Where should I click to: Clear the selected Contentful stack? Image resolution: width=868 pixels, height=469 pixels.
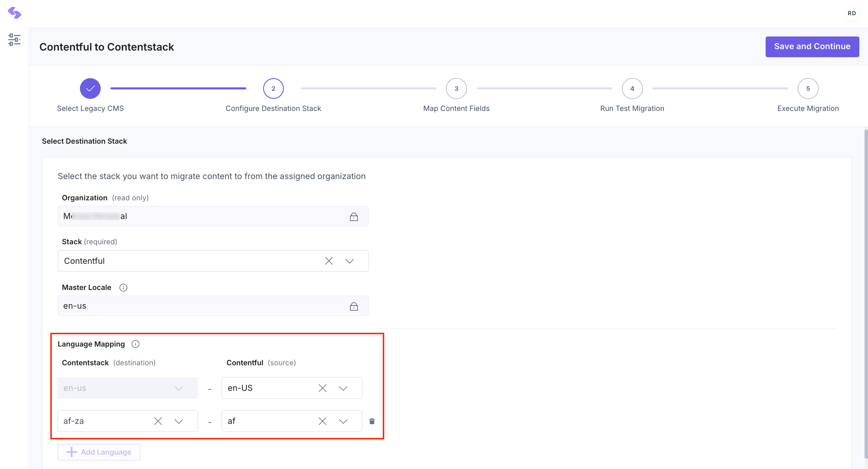click(329, 261)
